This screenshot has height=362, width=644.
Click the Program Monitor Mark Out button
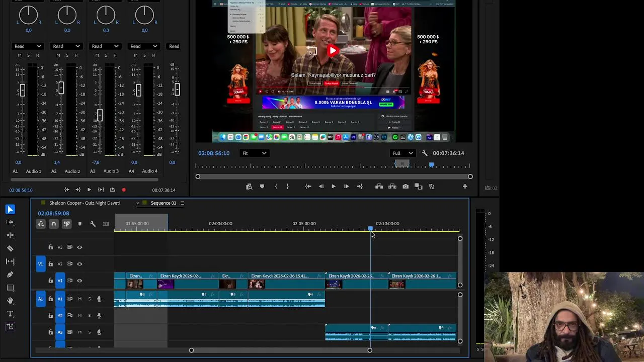[287, 187]
